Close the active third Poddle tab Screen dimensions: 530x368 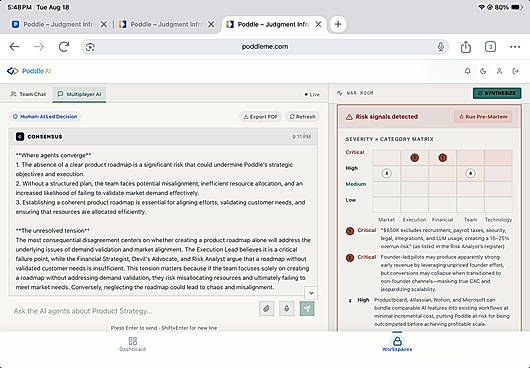point(318,24)
